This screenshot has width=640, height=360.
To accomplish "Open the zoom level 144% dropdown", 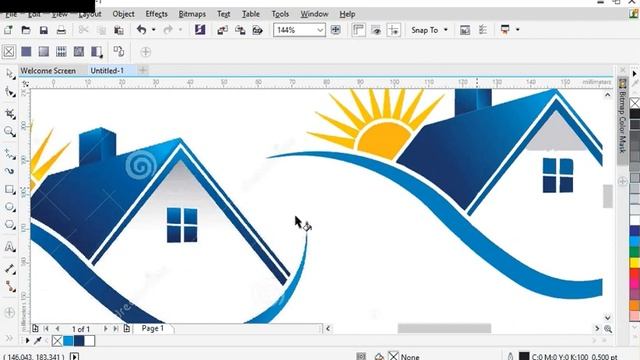I will [320, 30].
